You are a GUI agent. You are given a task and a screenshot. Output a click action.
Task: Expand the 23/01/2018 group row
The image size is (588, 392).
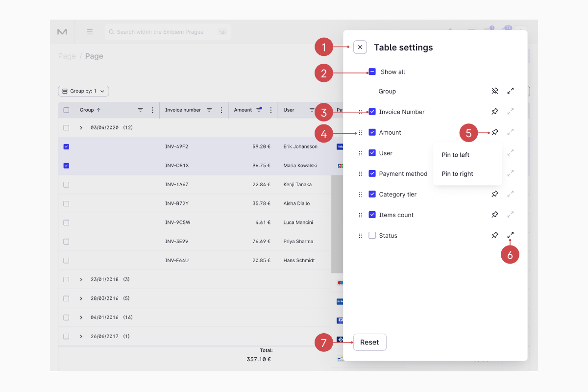click(x=81, y=279)
